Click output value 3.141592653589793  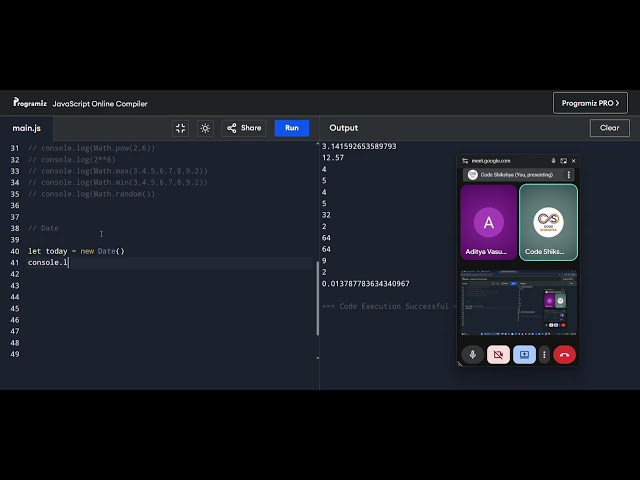(359, 146)
